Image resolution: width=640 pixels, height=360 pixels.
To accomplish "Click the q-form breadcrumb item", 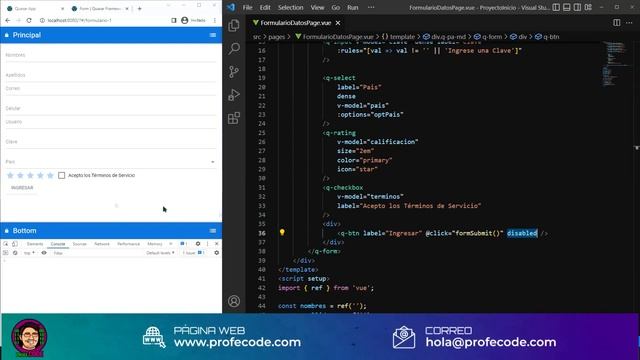I will coord(488,37).
